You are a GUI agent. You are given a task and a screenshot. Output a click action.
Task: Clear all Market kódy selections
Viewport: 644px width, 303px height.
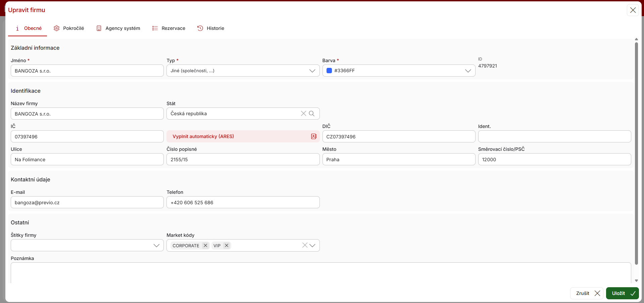tap(304, 245)
